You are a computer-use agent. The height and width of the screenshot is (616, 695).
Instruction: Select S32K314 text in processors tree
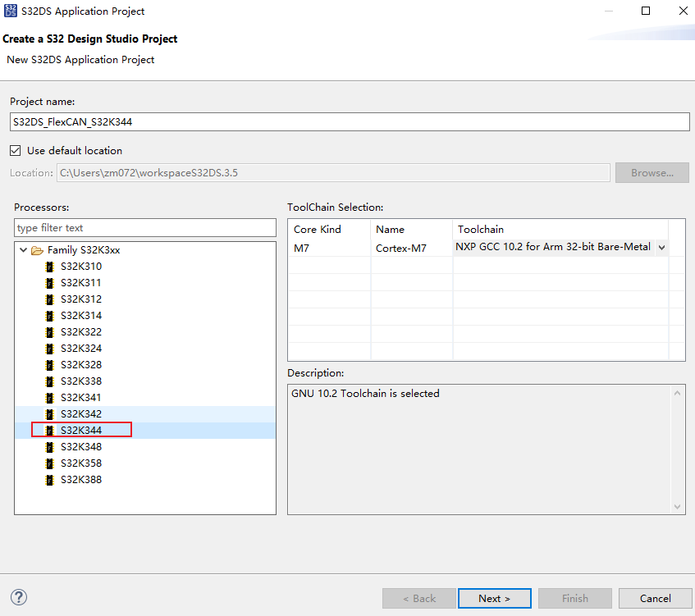(81, 316)
